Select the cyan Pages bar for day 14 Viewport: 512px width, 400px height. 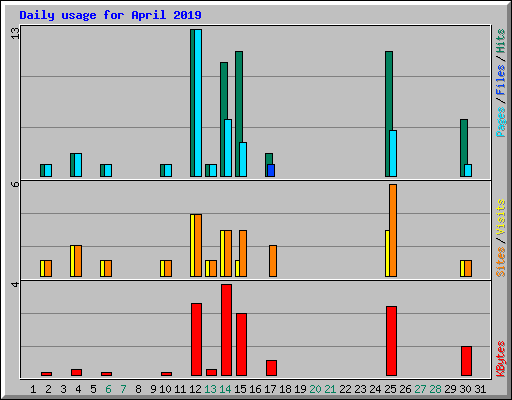(228, 148)
